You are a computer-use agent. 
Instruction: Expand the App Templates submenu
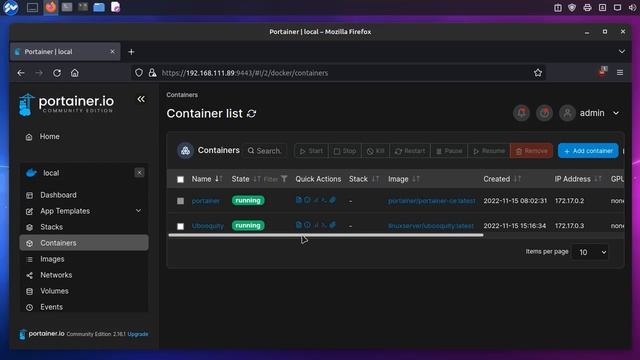(138, 211)
